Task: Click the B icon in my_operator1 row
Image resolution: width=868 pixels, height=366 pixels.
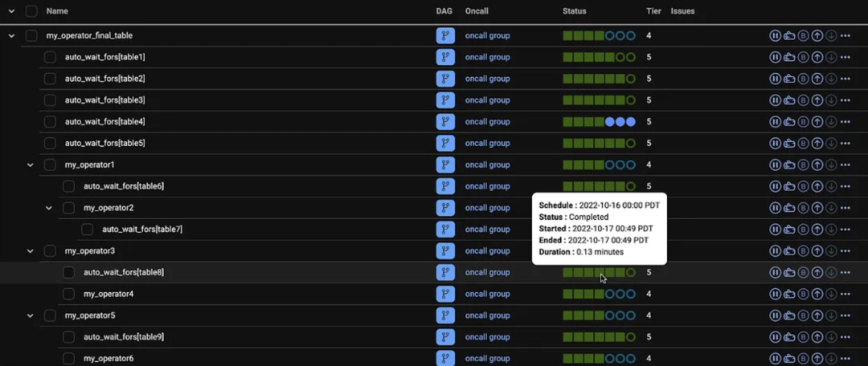Action: tap(803, 165)
